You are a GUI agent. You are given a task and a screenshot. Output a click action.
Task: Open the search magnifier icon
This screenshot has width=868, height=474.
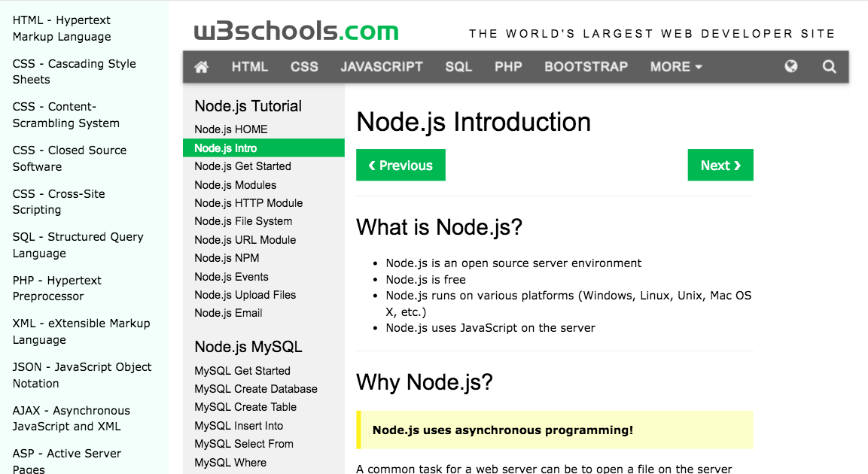coord(829,67)
